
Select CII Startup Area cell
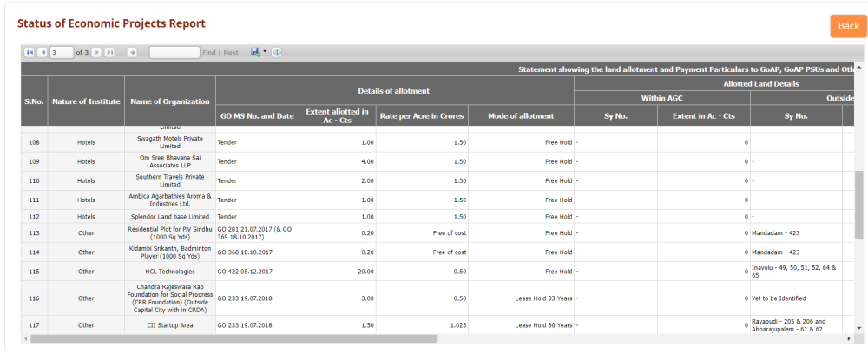click(170, 325)
